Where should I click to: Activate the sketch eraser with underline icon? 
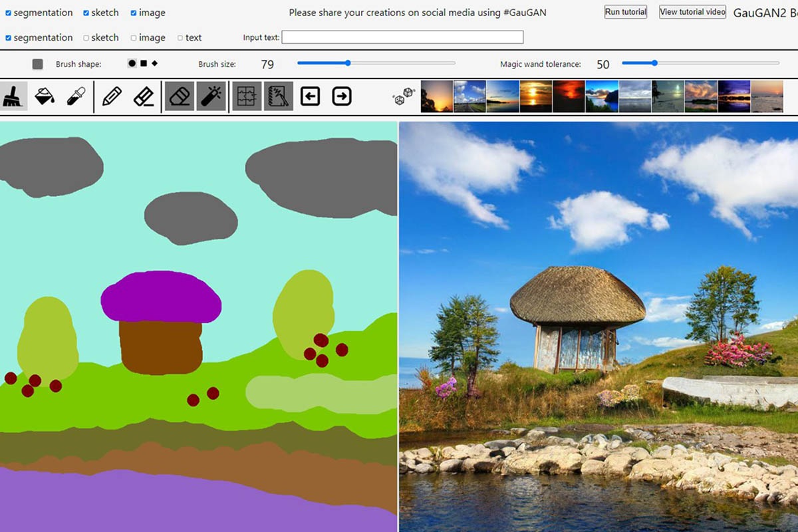tap(144, 96)
